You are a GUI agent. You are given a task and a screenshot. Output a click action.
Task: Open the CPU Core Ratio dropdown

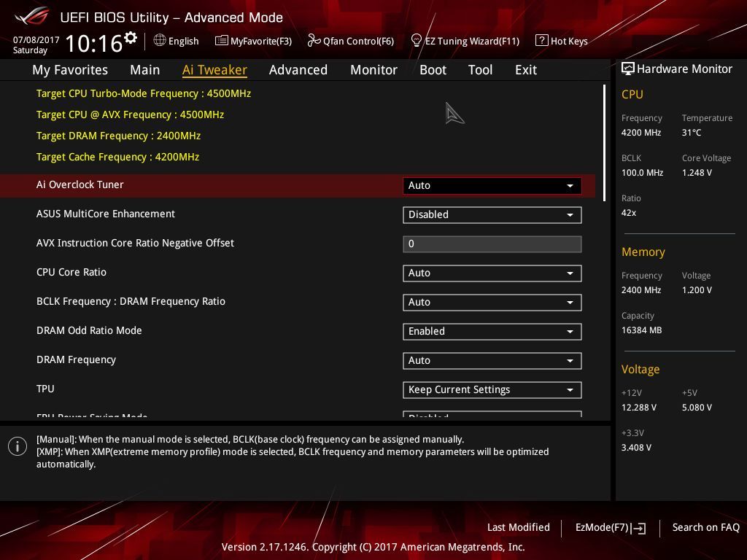coord(492,273)
